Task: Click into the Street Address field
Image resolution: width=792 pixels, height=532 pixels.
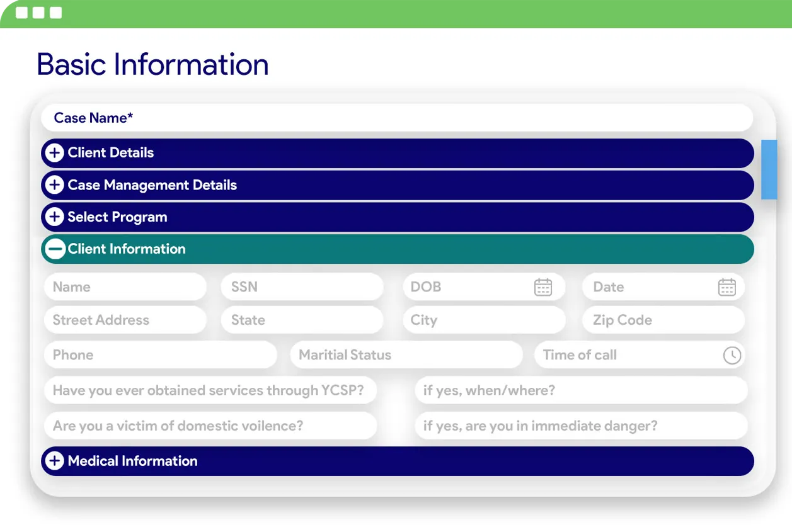Action: point(125,320)
